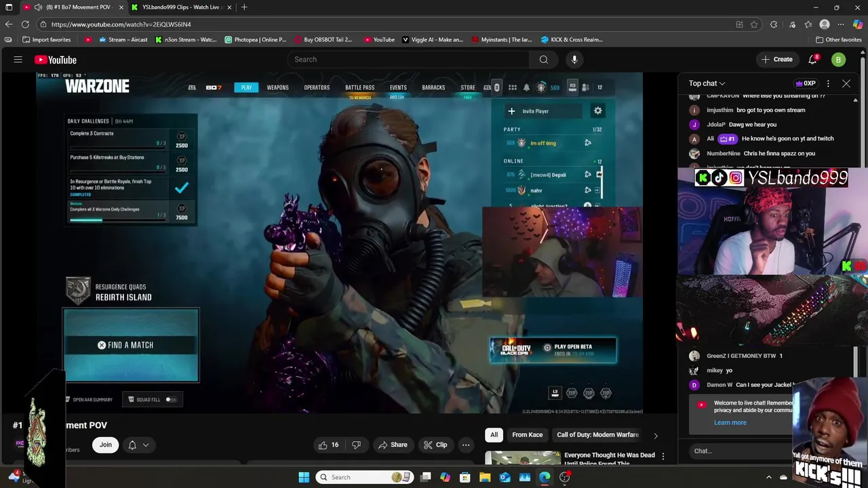
Task: Start voice search with microphone icon
Action: point(574,60)
